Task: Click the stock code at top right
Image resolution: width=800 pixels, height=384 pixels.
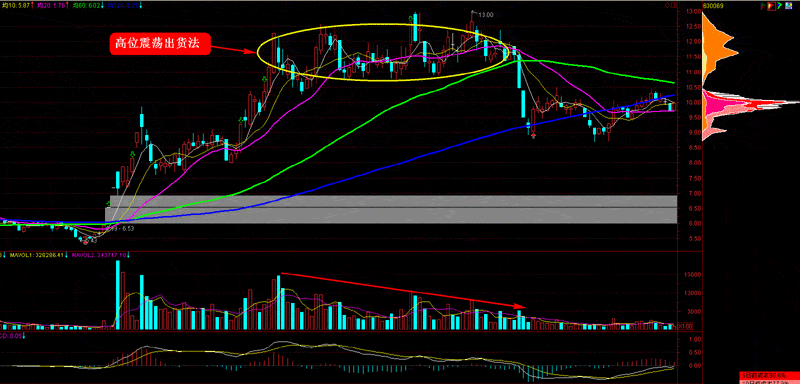Action: click(713, 6)
